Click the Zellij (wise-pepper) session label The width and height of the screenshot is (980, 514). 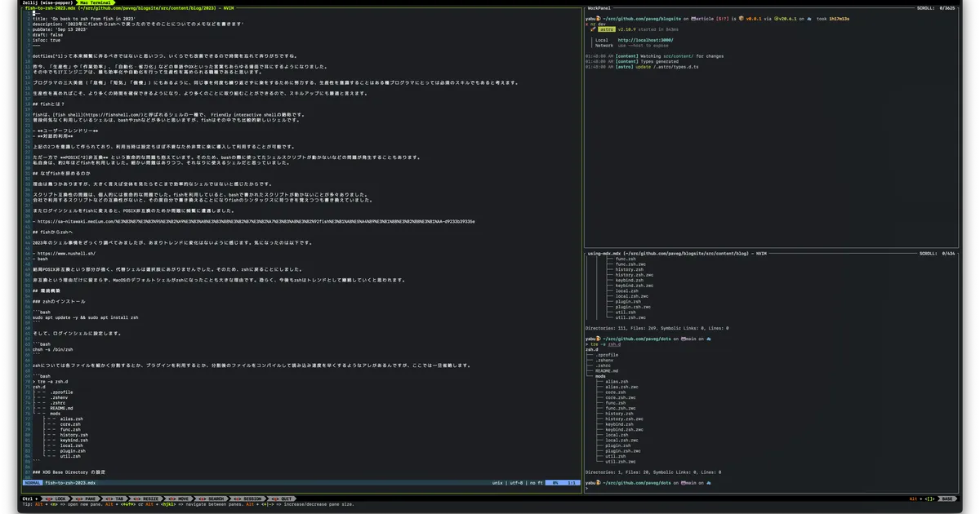tap(48, 2)
